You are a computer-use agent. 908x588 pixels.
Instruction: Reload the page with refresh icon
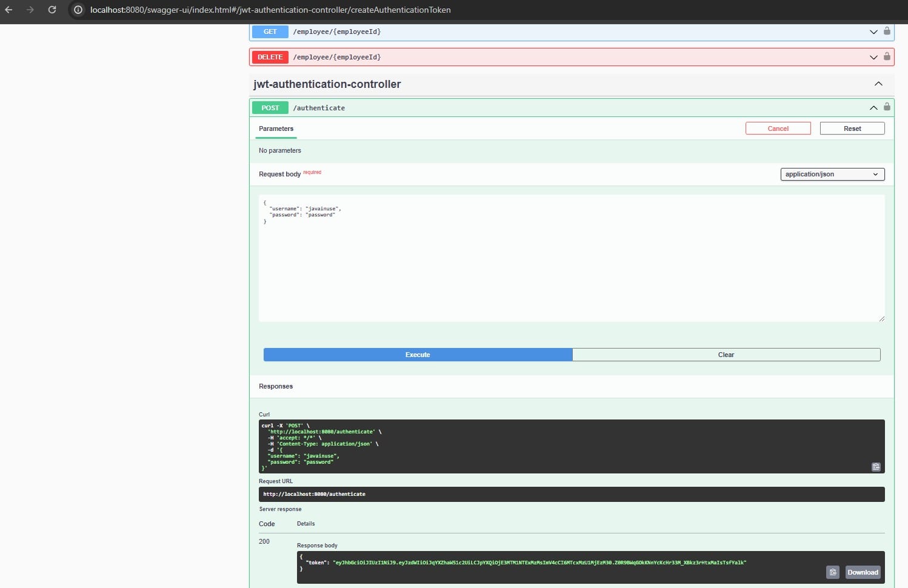tap(52, 10)
